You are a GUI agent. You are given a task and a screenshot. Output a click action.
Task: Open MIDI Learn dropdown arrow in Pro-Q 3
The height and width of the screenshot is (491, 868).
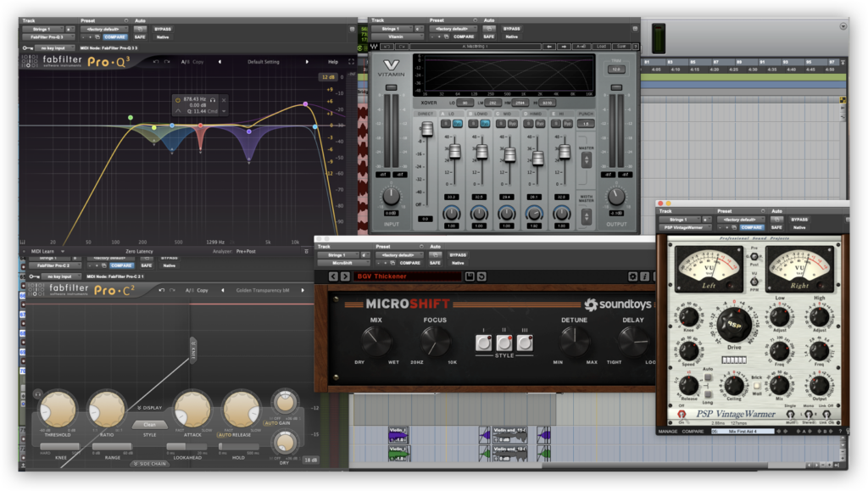click(63, 251)
